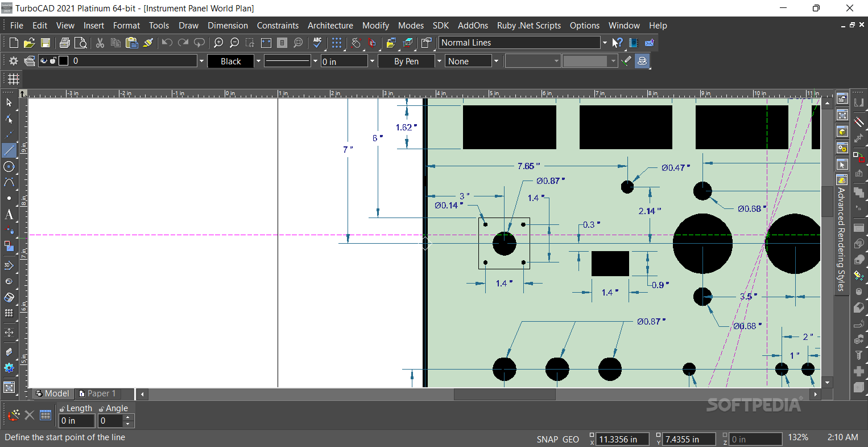The width and height of the screenshot is (868, 447).
Task: Select the Arc tool in left toolbar
Action: click(9, 182)
